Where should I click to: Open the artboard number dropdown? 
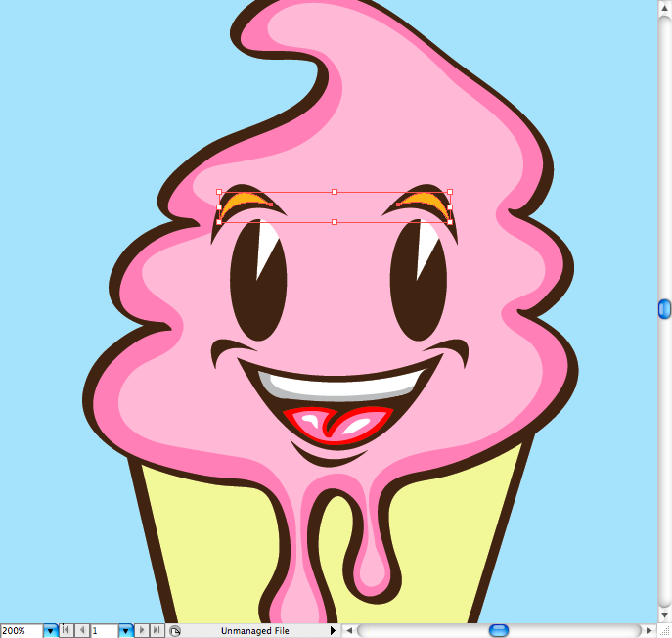click(125, 631)
